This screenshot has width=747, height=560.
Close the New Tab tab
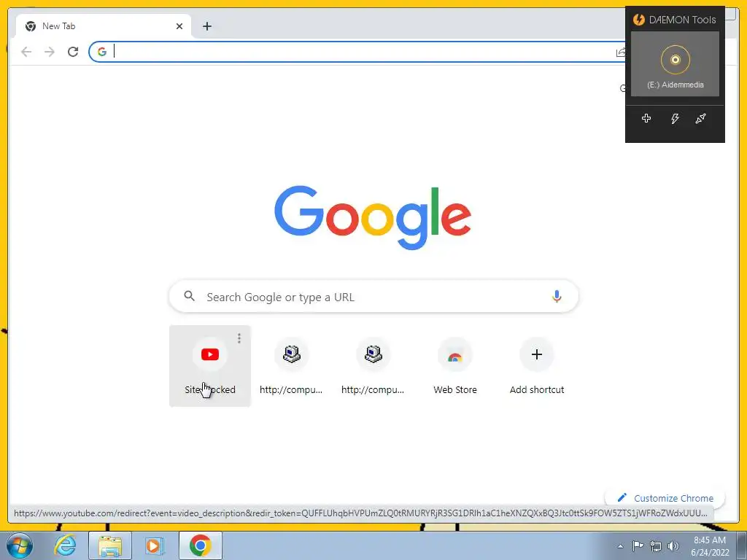tap(179, 26)
